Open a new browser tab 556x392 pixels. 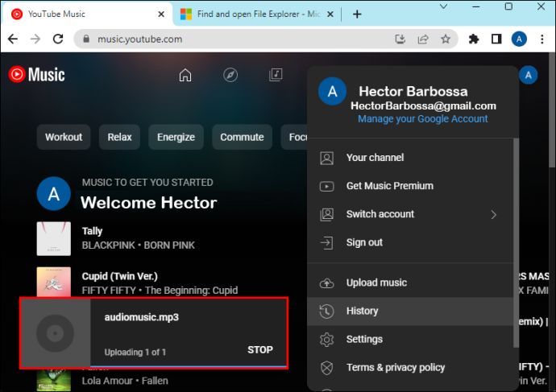point(357,14)
